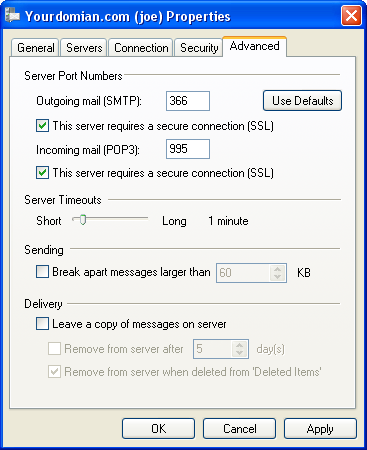Click the Cancel button
The width and height of the screenshot is (367, 450).
[240, 428]
